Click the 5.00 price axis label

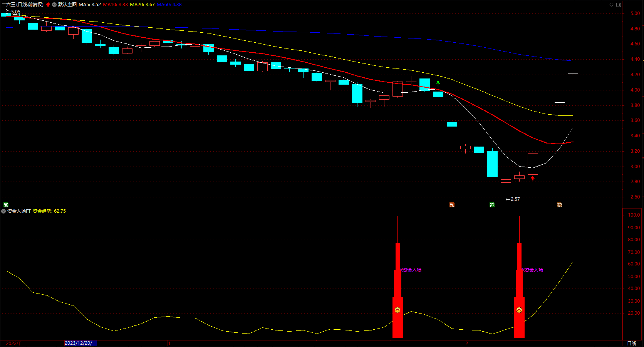pos(635,13)
